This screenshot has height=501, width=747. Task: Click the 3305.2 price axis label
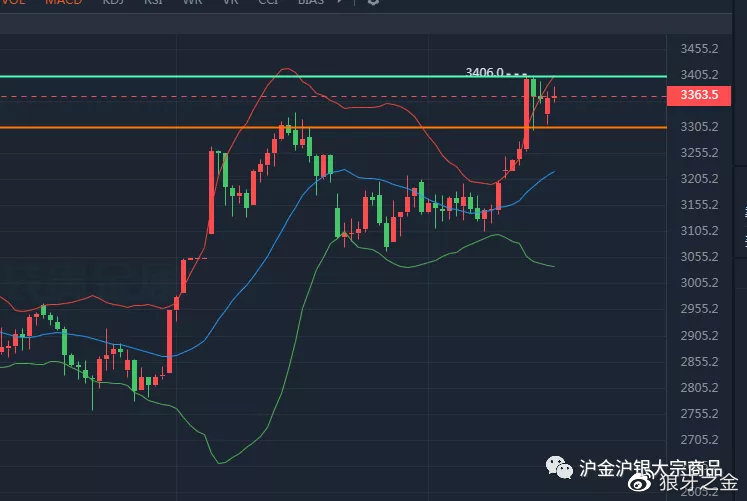coord(699,127)
